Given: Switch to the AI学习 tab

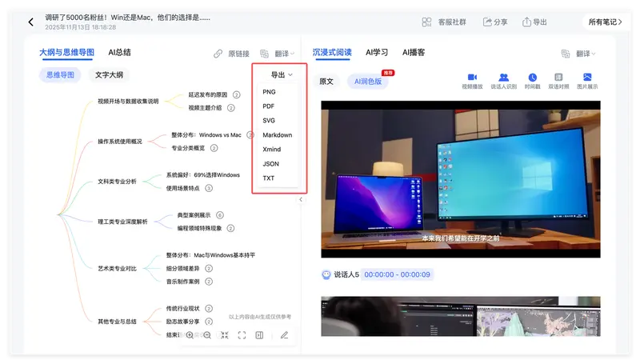Looking at the screenshot, I should tap(377, 52).
